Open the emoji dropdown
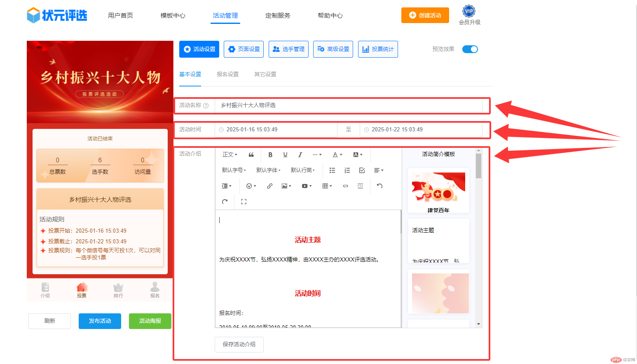This screenshot has width=637, height=364. pos(251,186)
